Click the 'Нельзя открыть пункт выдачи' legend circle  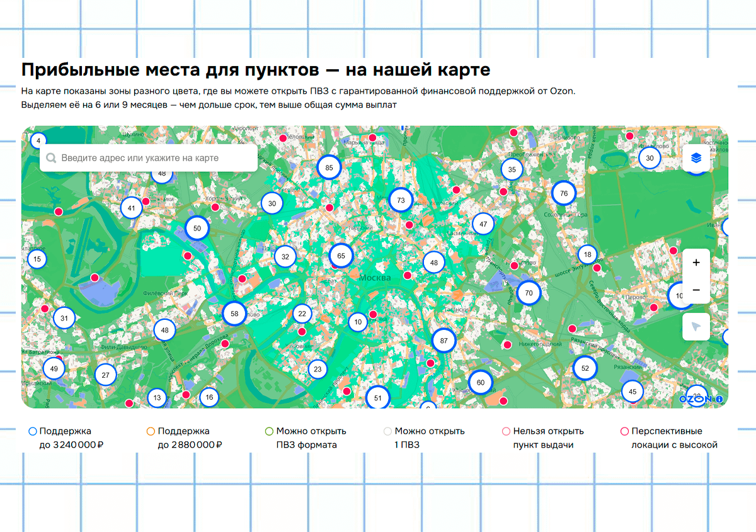pyautogui.click(x=506, y=432)
